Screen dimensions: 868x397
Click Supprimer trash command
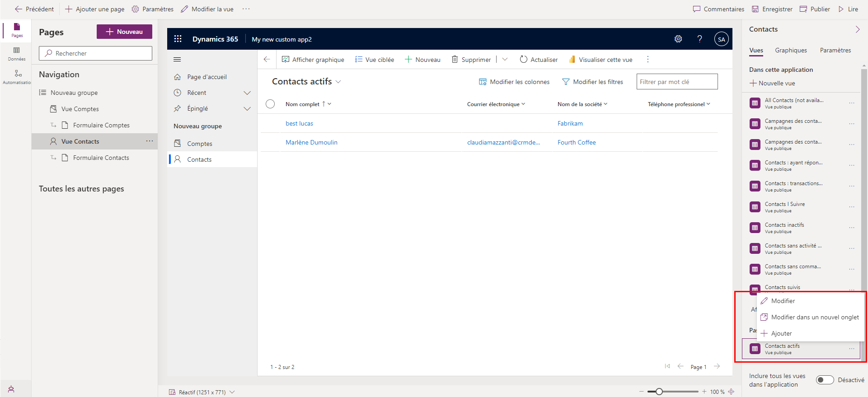[471, 60]
